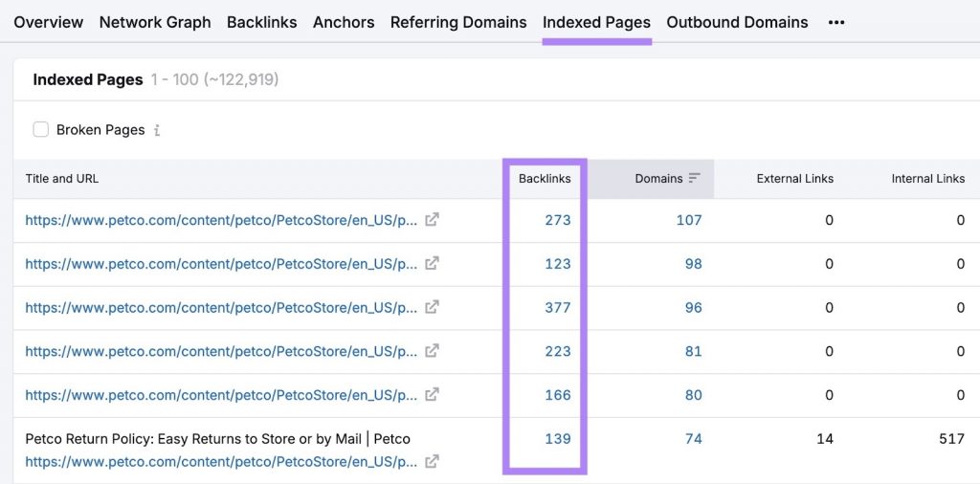Click domains count 98
The height and width of the screenshot is (484, 980).
coord(693,264)
